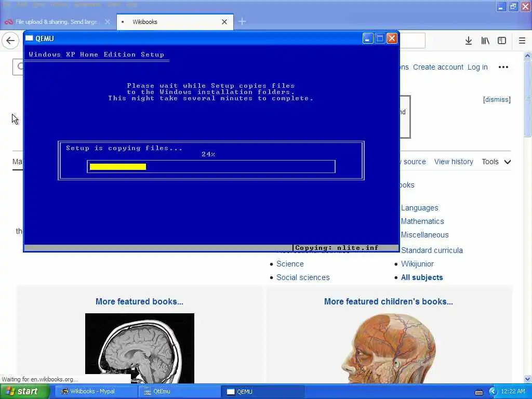Open the All subjects link
Image resolution: width=532 pixels, height=399 pixels.
point(422,277)
